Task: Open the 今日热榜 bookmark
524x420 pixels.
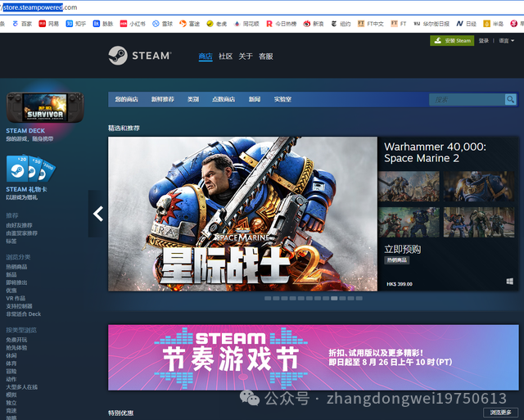Action: pyautogui.click(x=281, y=24)
